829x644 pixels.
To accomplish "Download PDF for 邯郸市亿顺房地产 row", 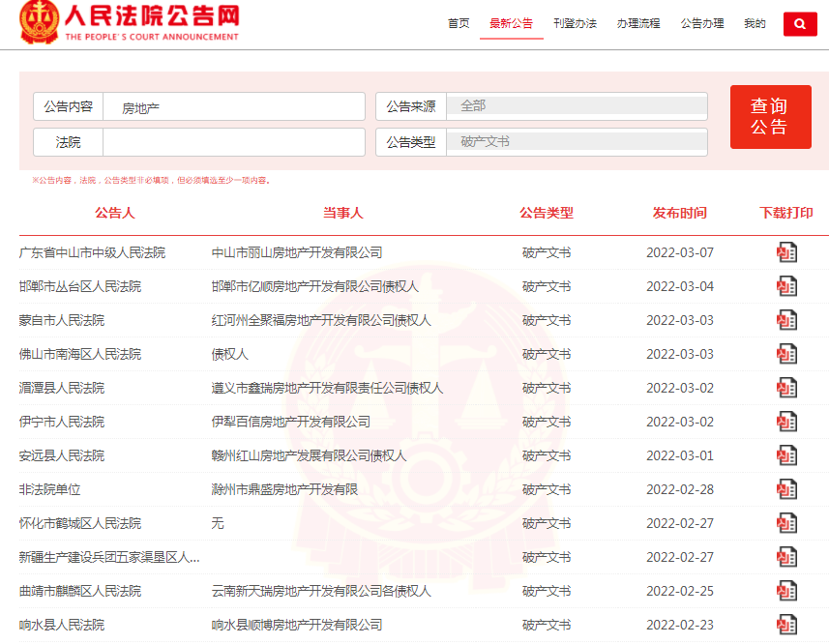I will 786,286.
